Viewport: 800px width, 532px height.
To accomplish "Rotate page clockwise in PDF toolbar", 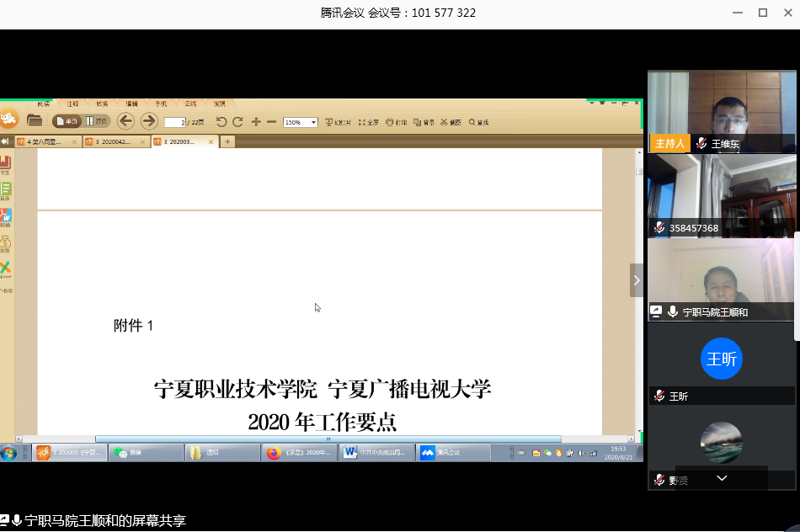I will pos(237,122).
